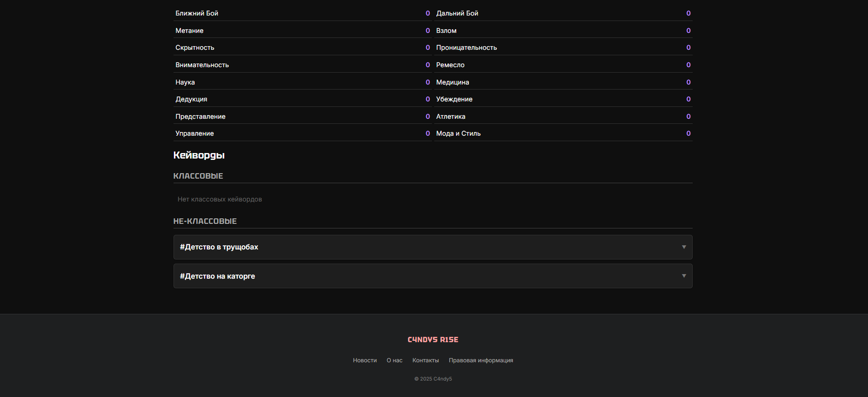
Task: Click the value 0 next to Ближний Бой
Action: (428, 13)
